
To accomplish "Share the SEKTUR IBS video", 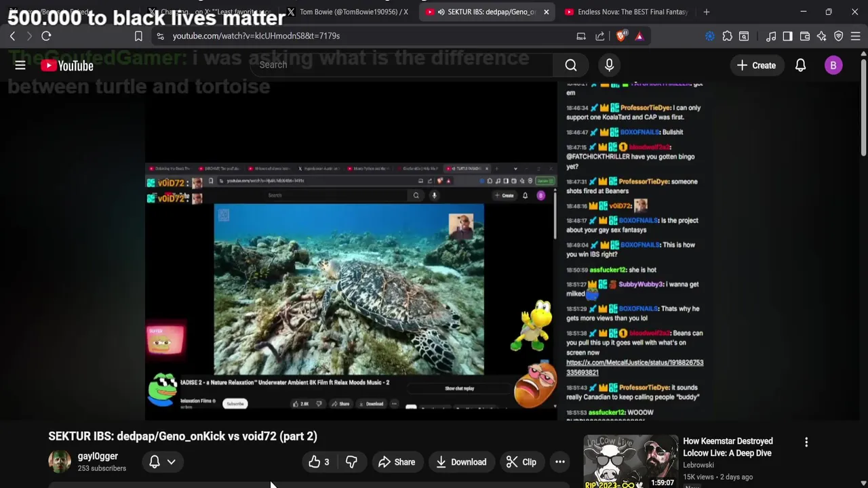I will 397,462.
